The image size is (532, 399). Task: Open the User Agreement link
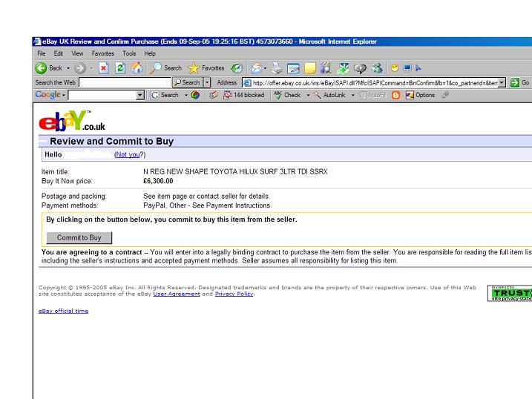(177, 294)
